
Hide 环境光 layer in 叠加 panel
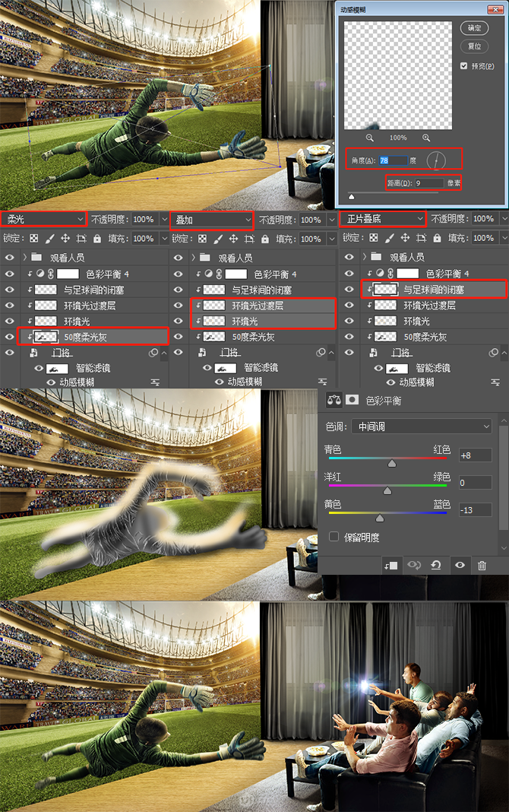(x=179, y=321)
